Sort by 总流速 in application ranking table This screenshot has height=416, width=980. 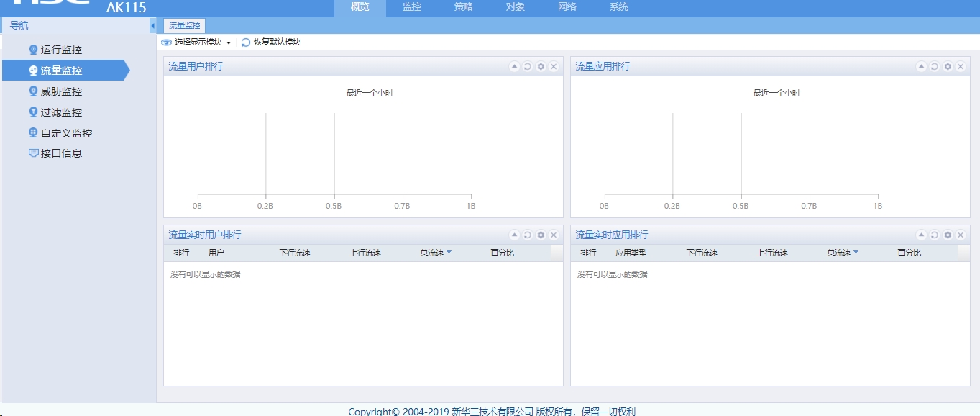pos(842,253)
